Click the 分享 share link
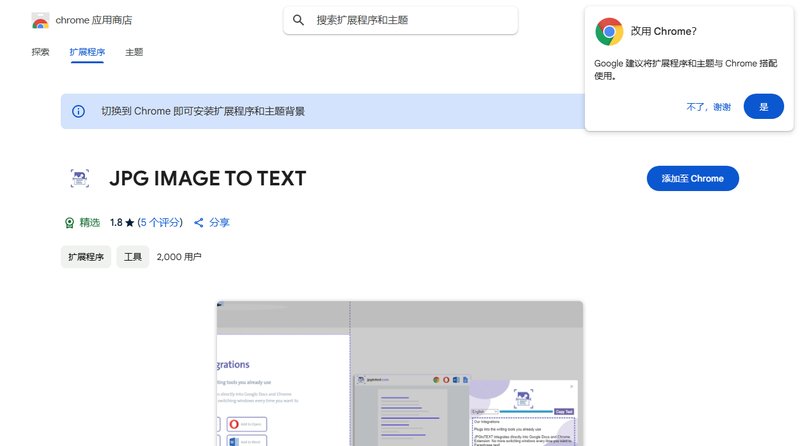Image resolution: width=800 pixels, height=446 pixels. [x=219, y=222]
